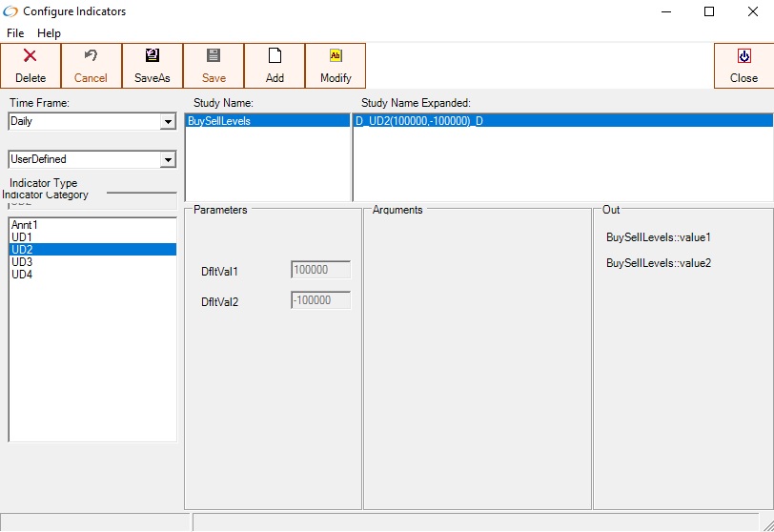Viewport: 774px width, 532px height.
Task: Select Annt1 in the category list
Action: (25, 225)
